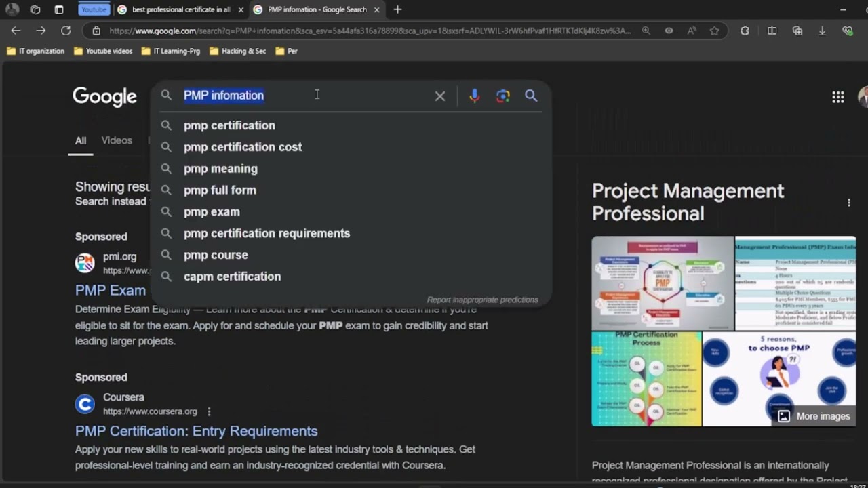Open the vertical tabs action menu icon
The image size is (868, 488).
coord(59,9)
